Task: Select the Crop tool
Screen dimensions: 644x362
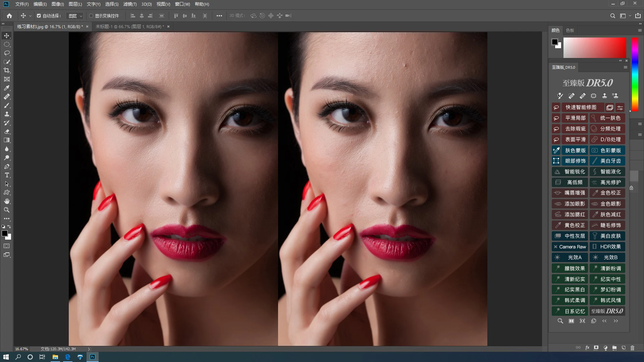Action: click(7, 70)
